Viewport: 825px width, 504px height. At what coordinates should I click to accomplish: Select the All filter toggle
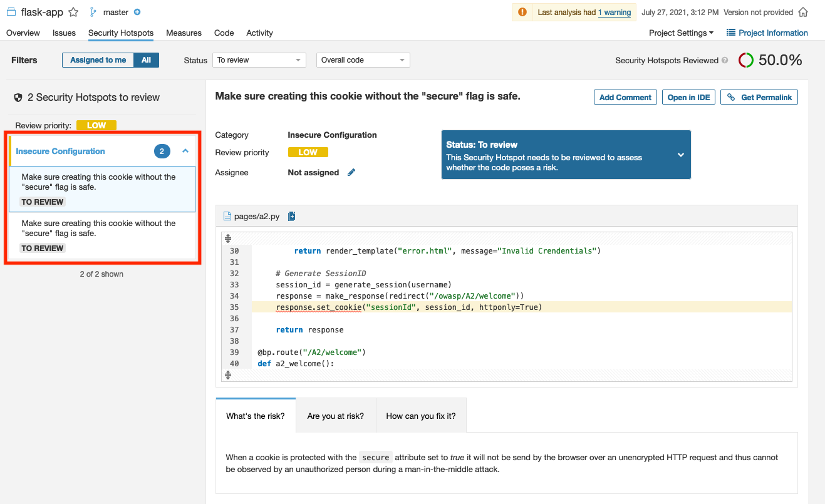[146, 60]
